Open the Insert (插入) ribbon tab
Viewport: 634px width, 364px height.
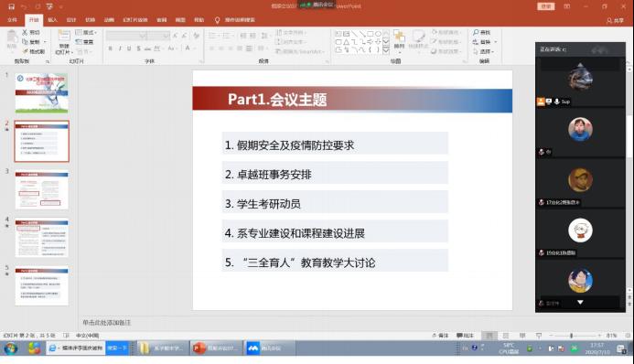coord(52,20)
